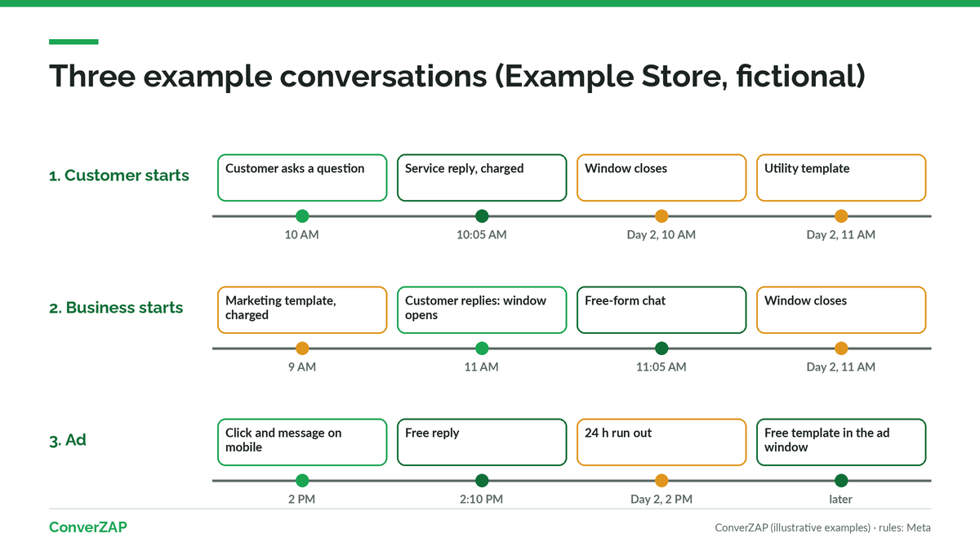Click the '9 AM' time label

[302, 367]
